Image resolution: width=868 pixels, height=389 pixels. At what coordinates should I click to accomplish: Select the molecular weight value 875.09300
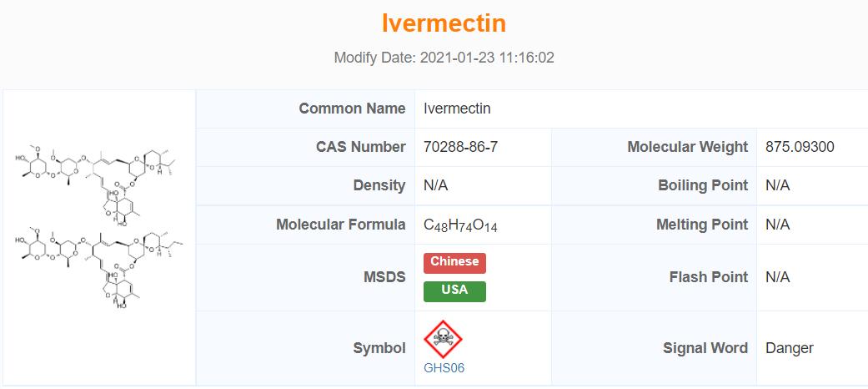pos(800,147)
